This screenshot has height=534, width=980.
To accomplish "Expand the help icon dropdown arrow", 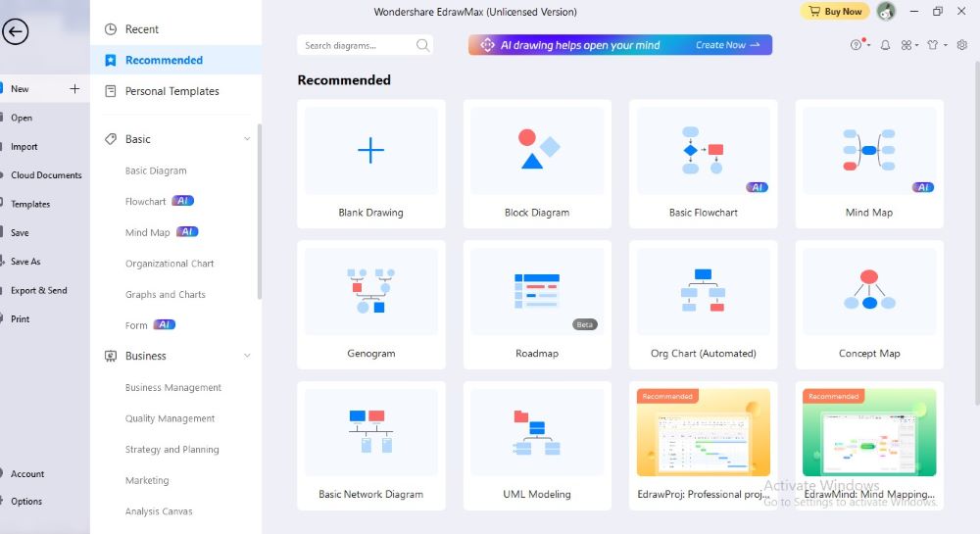I will pyautogui.click(x=868, y=46).
